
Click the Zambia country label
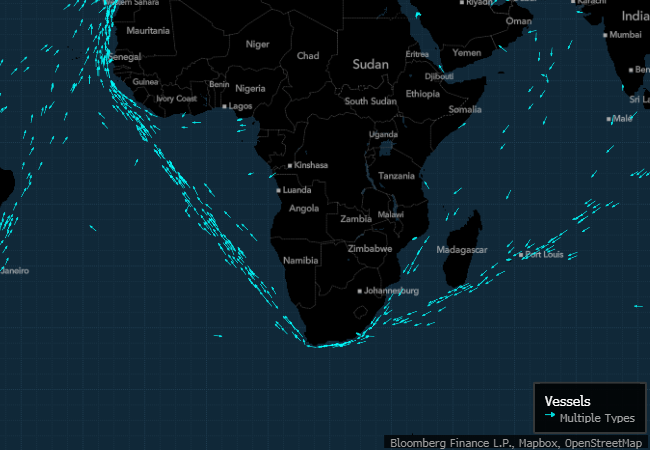356,219
